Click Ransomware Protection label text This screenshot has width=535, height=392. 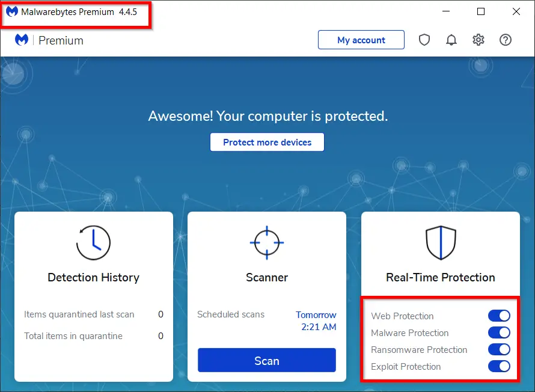coord(419,350)
